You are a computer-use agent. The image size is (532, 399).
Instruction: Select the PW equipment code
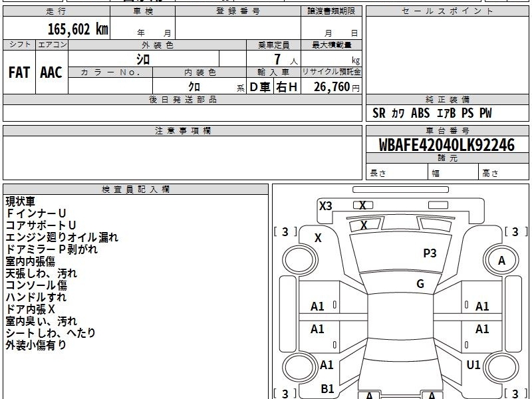(485, 113)
